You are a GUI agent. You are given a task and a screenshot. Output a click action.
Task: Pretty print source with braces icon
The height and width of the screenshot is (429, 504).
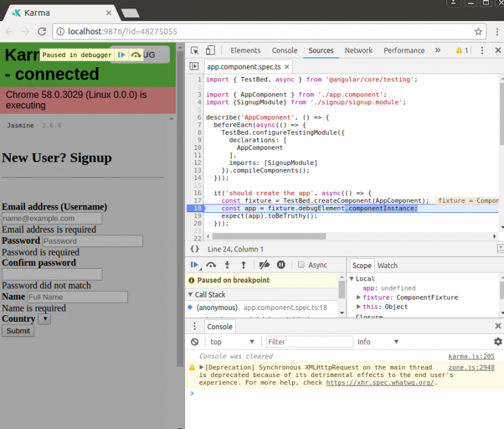tap(194, 249)
